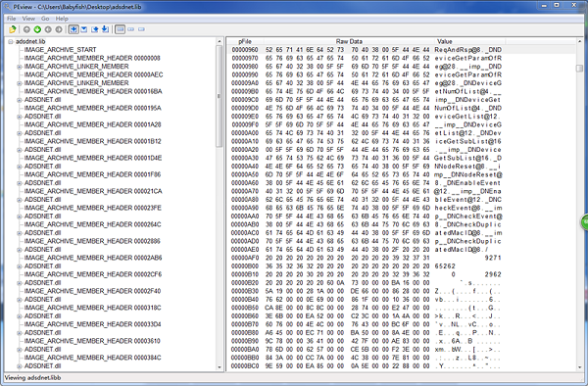Click the hex pane scroll-up arrow
The width and height of the screenshot is (588, 386).
tap(580, 41)
